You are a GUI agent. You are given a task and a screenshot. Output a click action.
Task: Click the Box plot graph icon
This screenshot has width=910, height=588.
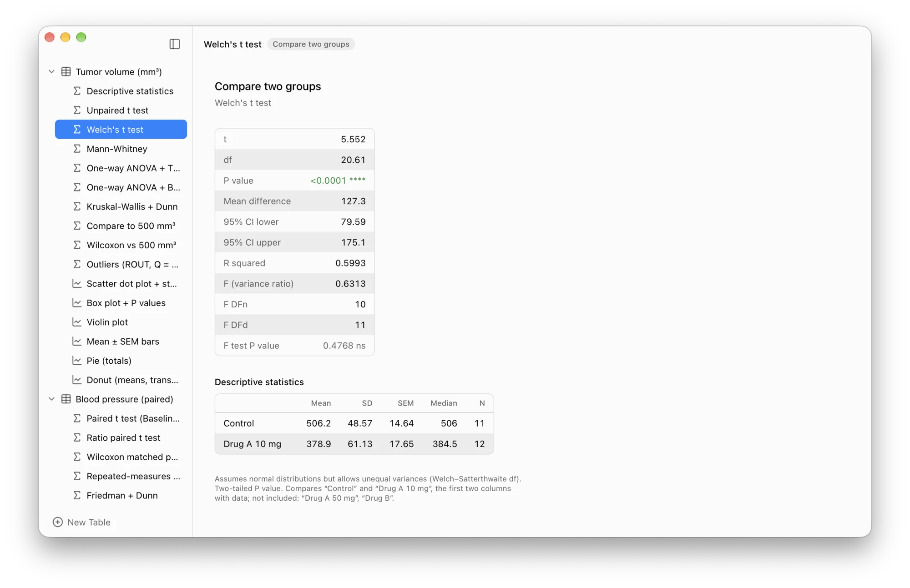point(77,303)
